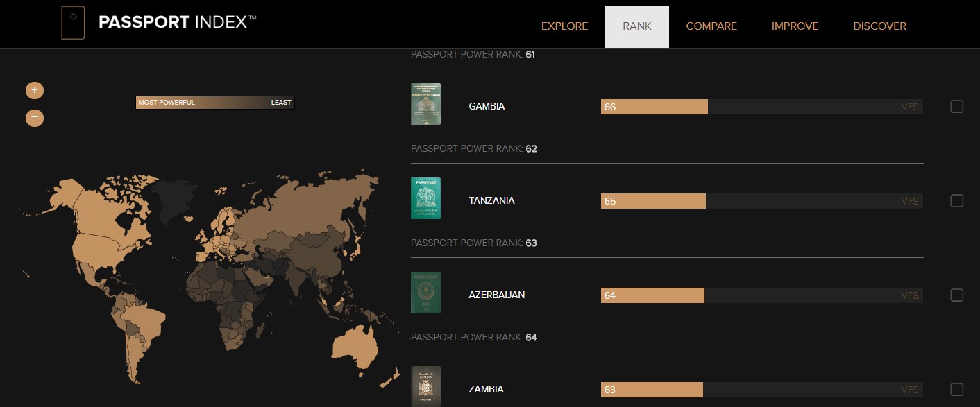Image resolution: width=980 pixels, height=407 pixels.
Task: Open the Improve menu item
Action: click(x=795, y=26)
